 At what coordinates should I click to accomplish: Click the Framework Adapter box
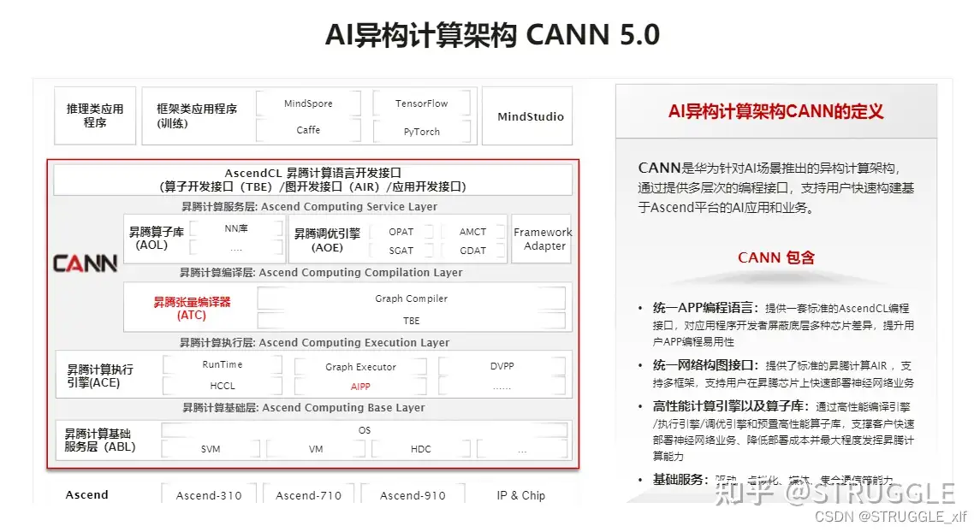(x=542, y=239)
